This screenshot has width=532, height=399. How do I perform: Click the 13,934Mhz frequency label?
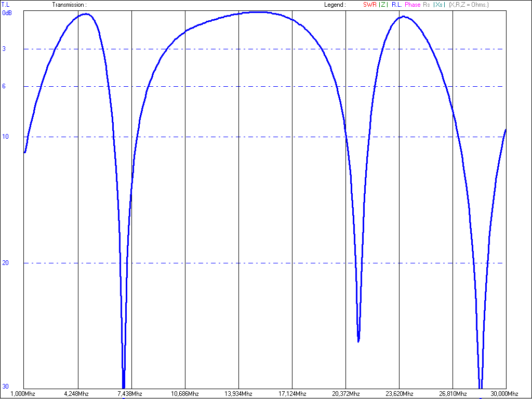tap(238, 393)
